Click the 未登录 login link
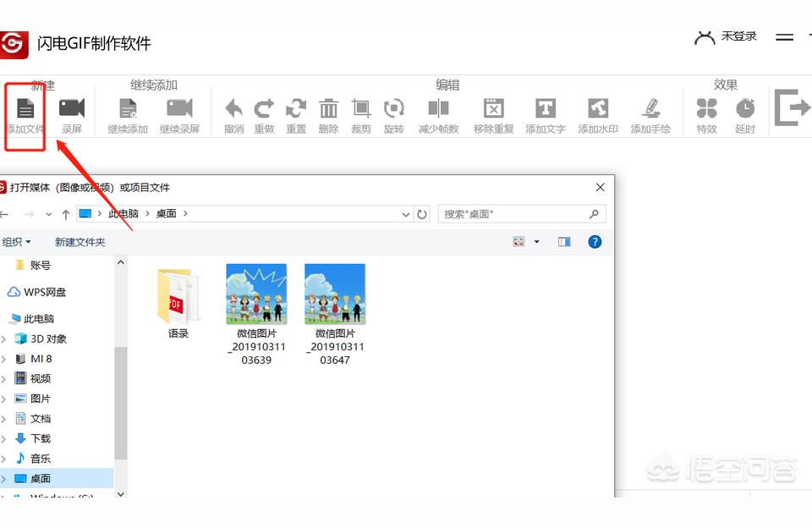Screen dimensions: 812x528 tap(738, 37)
